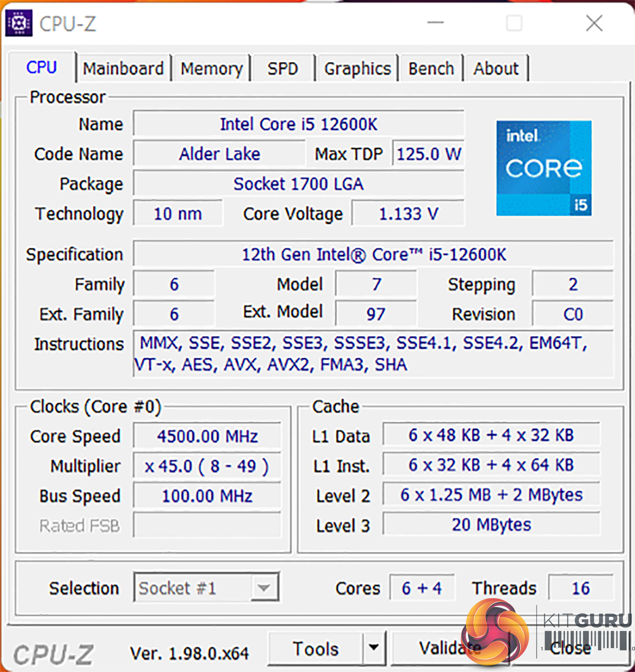Image resolution: width=635 pixels, height=672 pixels.
Task: Click the Level 3 value '20 MBytes'
Action: pyautogui.click(x=491, y=524)
